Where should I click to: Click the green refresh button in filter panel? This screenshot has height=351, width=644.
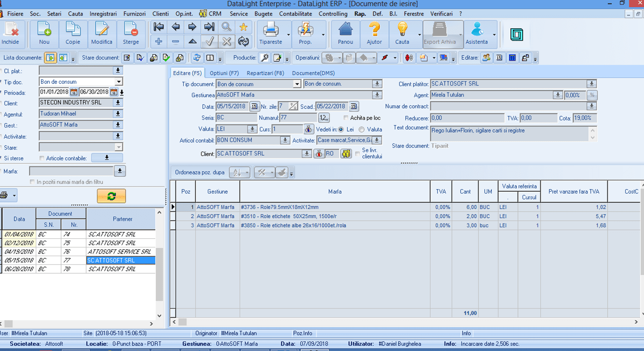111,196
